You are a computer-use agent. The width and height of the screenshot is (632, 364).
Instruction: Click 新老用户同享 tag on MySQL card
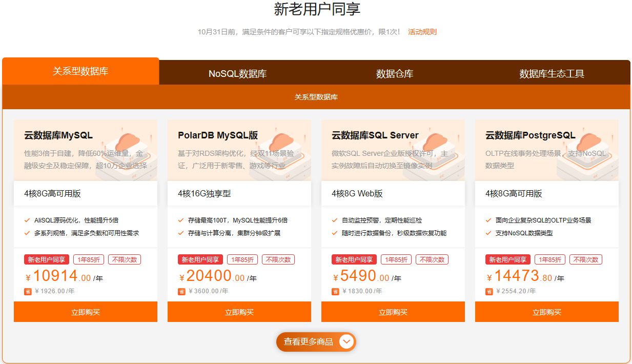(x=47, y=259)
